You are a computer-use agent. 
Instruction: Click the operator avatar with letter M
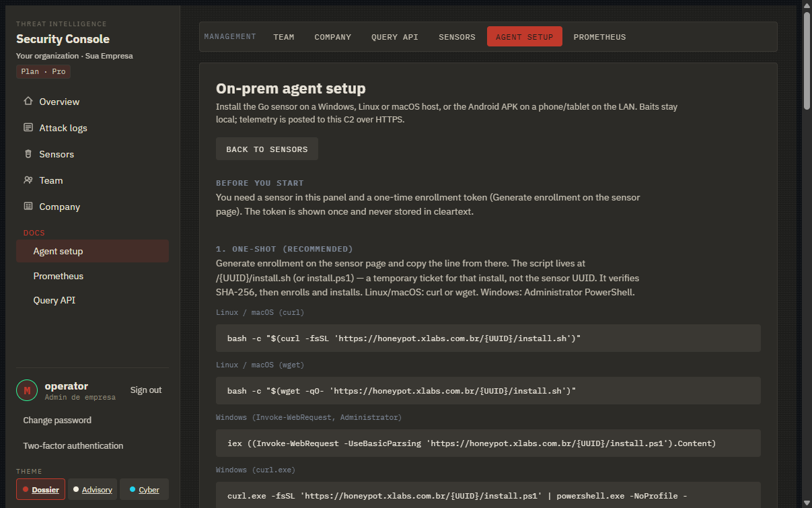point(27,390)
